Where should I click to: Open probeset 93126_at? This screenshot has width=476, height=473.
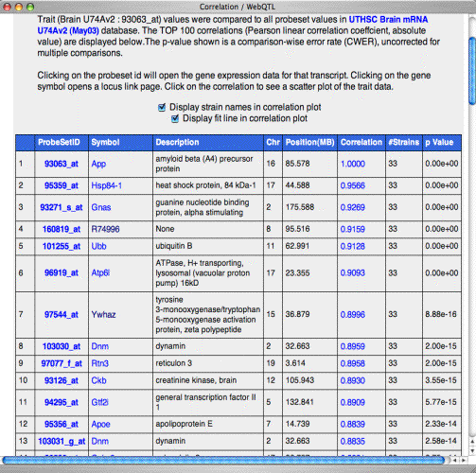tap(62, 380)
